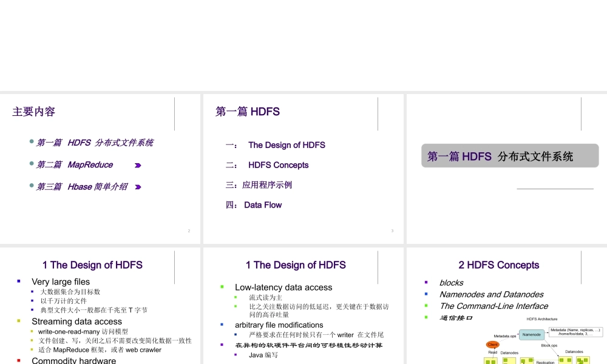Click the blocks bullet
Image resolution: width=607 pixels, height=364 pixels.
coord(452,283)
